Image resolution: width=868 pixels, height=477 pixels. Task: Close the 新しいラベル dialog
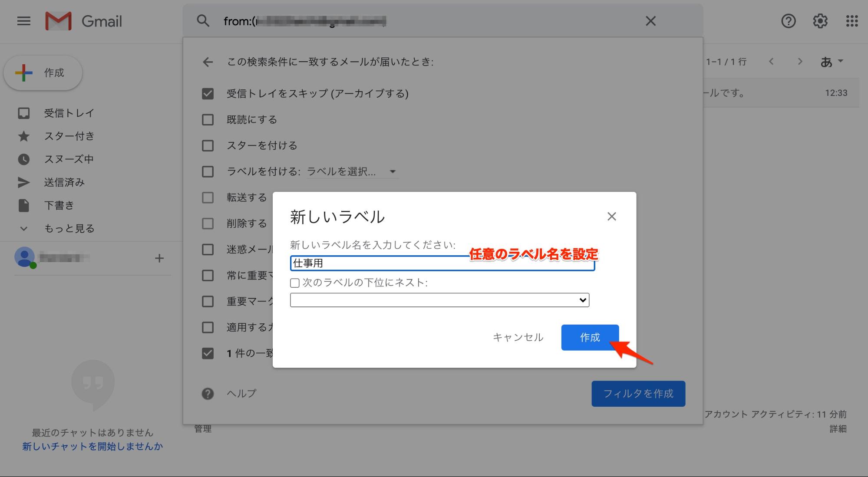click(611, 216)
